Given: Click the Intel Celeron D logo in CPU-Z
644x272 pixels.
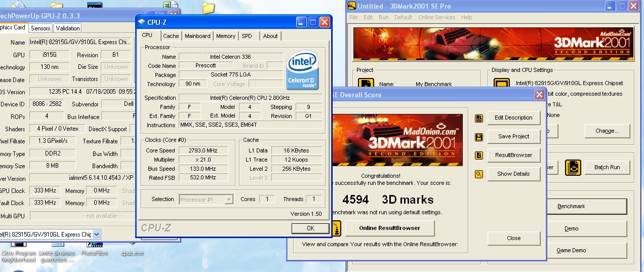Looking at the screenshot, I should point(303,70).
